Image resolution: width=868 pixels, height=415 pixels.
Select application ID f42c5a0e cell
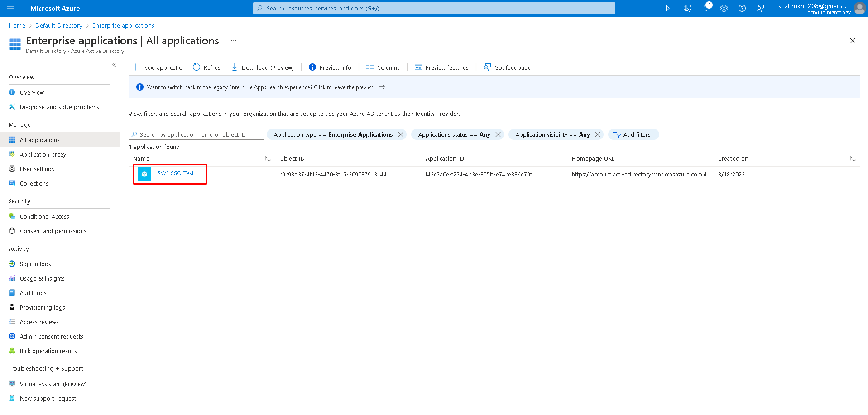tap(479, 174)
